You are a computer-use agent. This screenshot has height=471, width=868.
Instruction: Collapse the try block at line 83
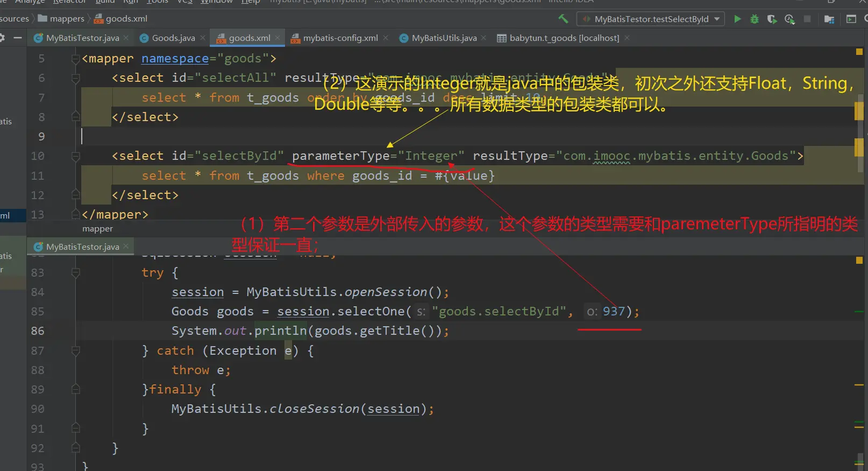pos(76,273)
